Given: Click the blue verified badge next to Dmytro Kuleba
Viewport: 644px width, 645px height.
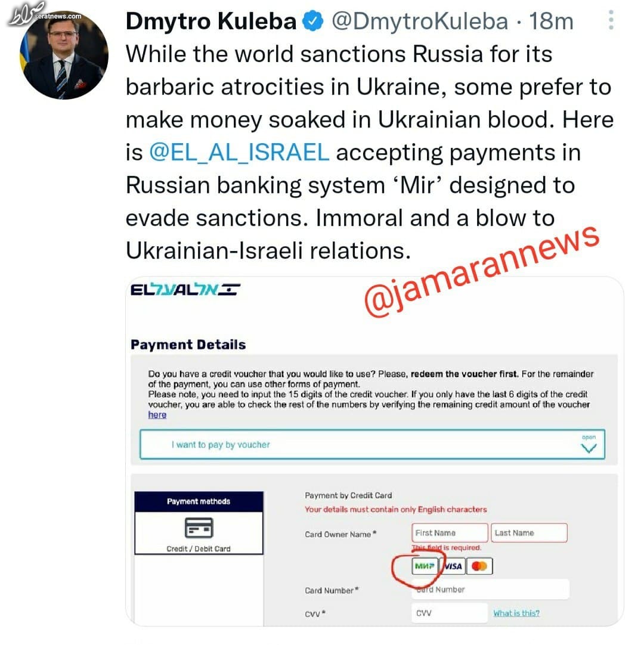Looking at the screenshot, I should 313,21.
